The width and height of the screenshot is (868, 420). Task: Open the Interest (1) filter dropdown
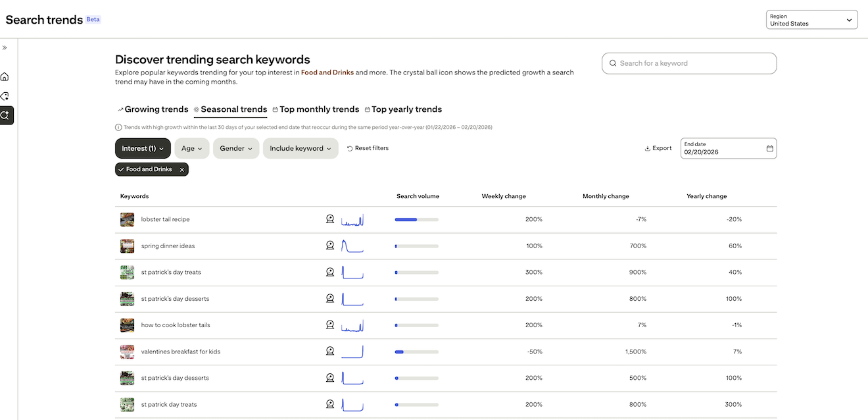143,149
